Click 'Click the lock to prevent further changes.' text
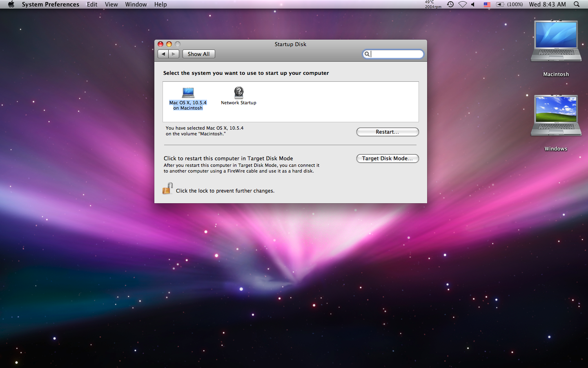This screenshot has height=368, width=588. (225, 191)
